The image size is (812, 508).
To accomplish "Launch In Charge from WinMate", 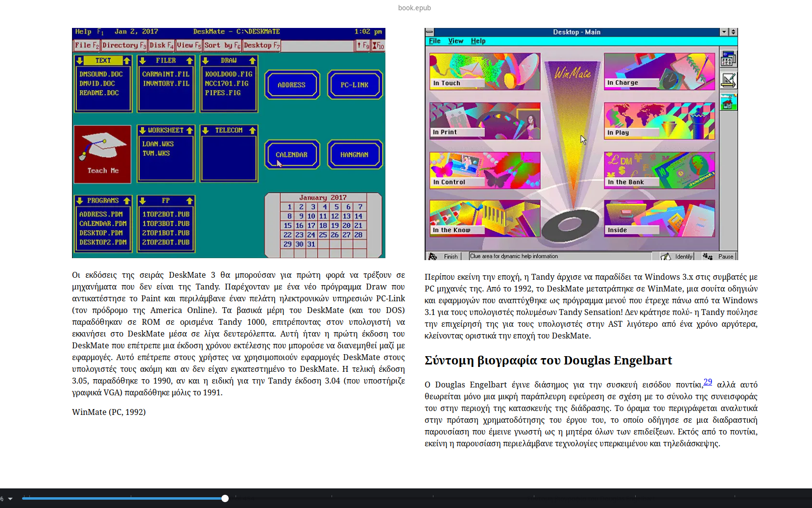I will pyautogui.click(x=659, y=72).
